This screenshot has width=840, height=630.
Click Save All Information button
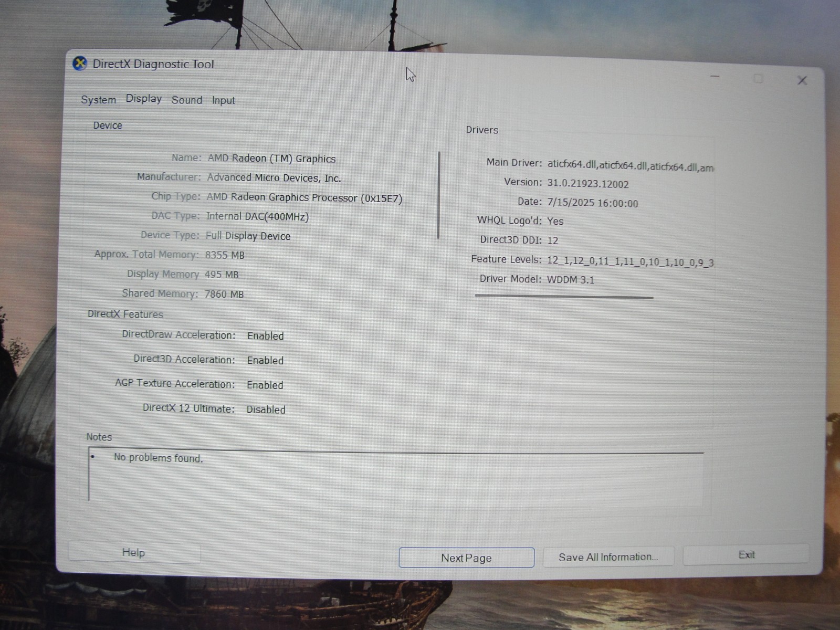coord(608,557)
